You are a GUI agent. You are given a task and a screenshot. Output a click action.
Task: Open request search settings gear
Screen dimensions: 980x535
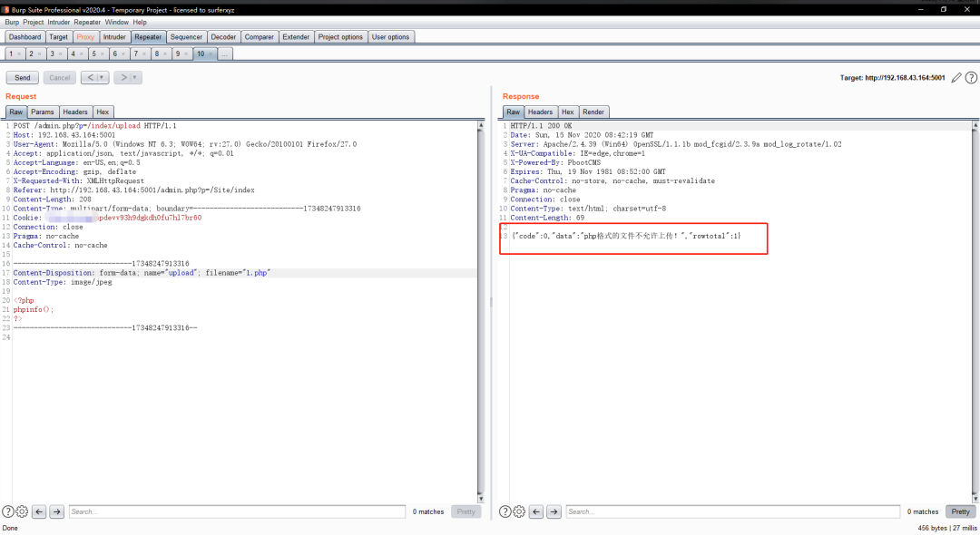pyautogui.click(x=22, y=511)
